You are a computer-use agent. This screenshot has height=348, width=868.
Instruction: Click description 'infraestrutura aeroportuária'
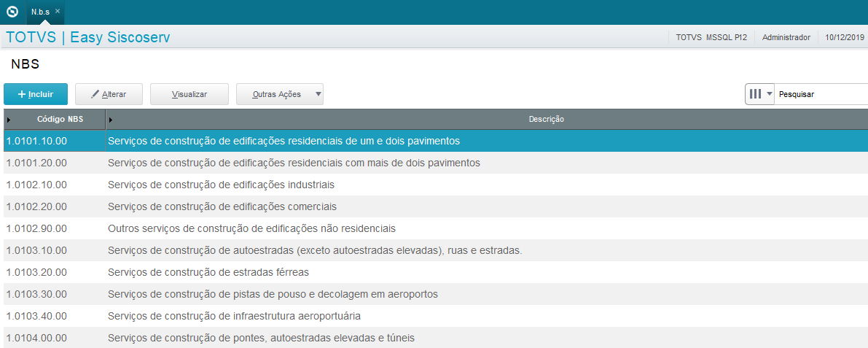click(x=297, y=316)
